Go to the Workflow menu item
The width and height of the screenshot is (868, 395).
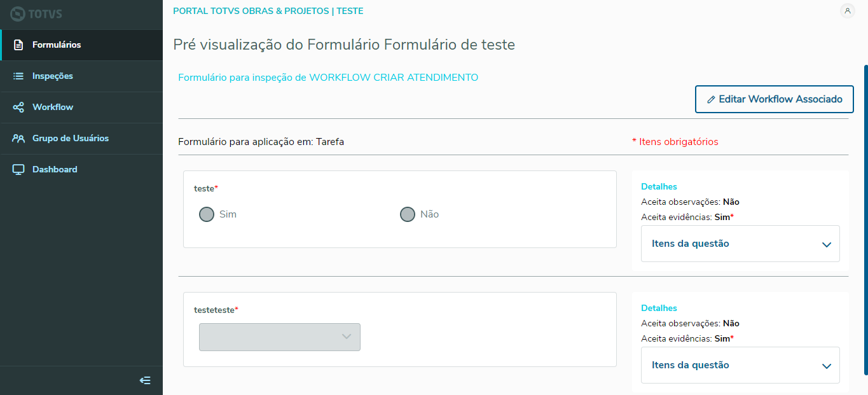click(53, 107)
